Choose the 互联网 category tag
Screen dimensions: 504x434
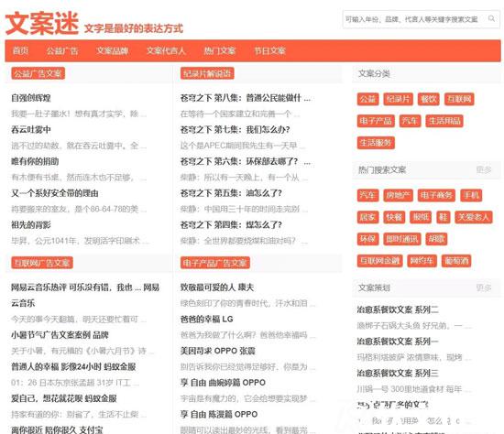point(459,99)
